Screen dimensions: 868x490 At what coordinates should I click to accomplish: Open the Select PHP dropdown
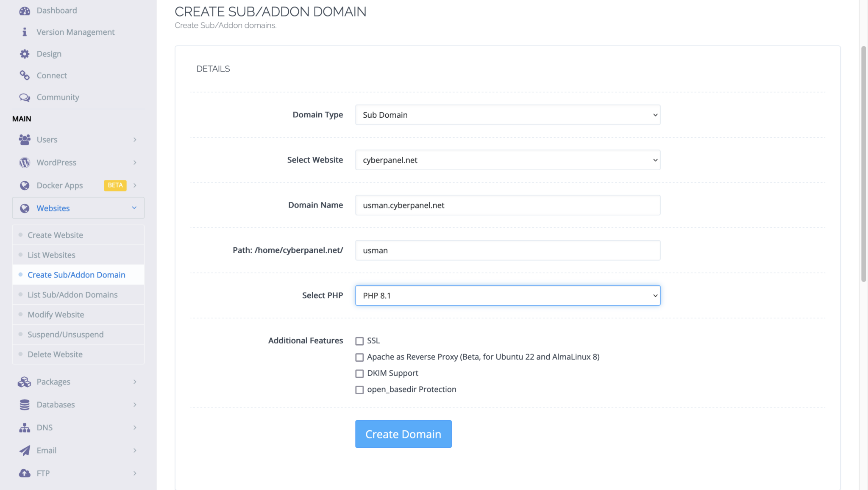(507, 295)
